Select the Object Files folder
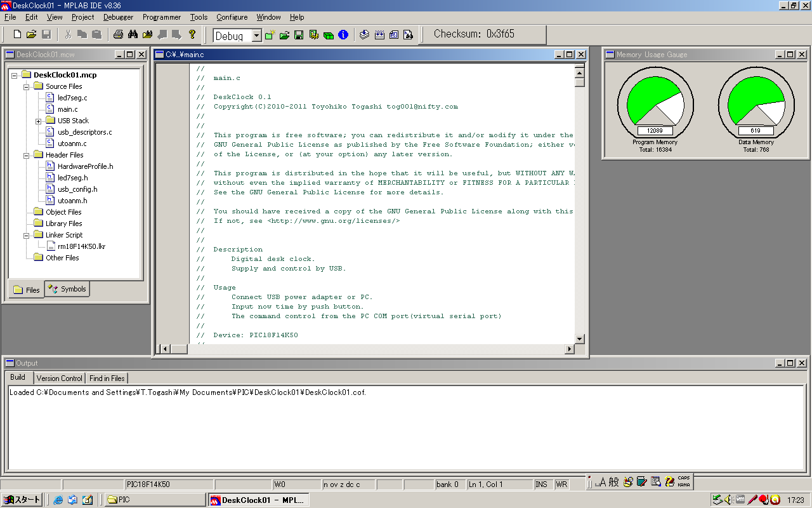The image size is (812, 508). point(63,212)
